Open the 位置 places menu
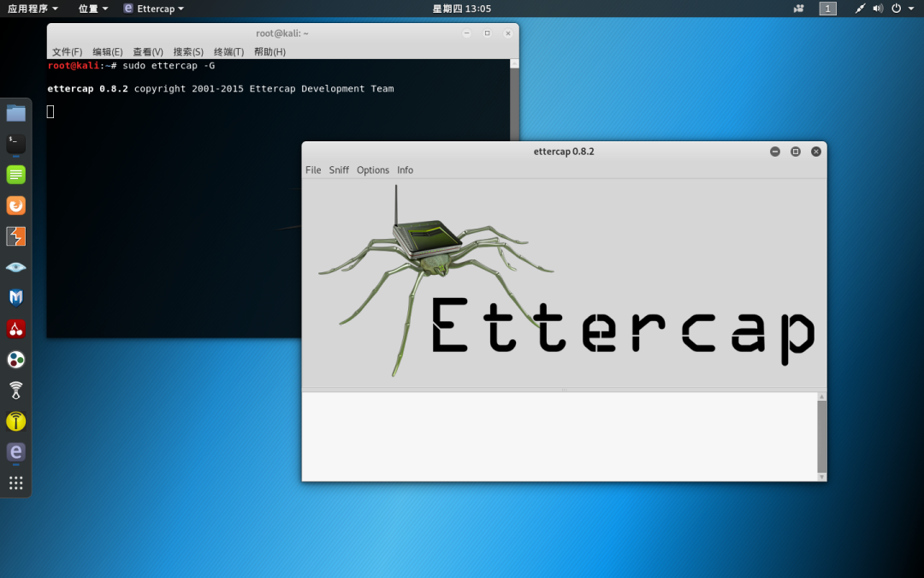 tap(93, 9)
